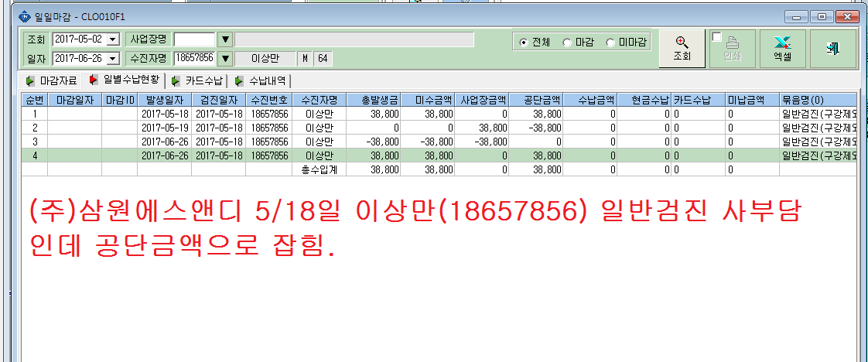Screen dimensions: 868x362
Task: Click the red arrow icon on 일별수납현황 tab
Action: click(x=94, y=80)
